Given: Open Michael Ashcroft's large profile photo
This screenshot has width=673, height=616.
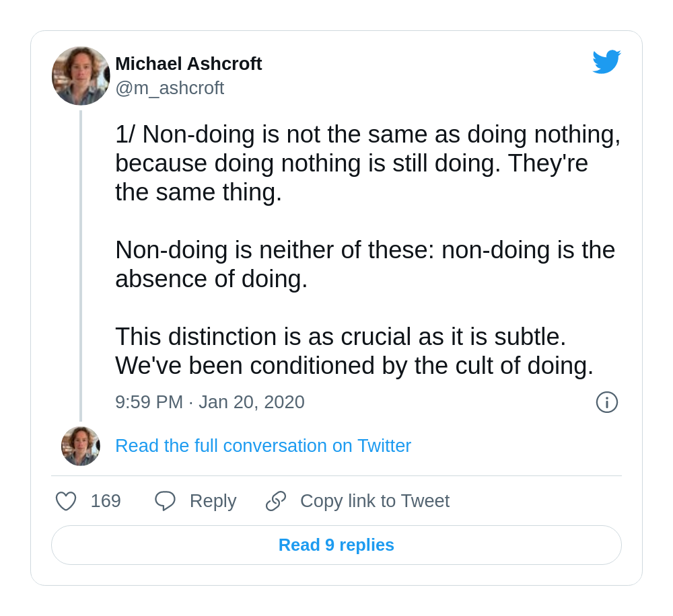Looking at the screenshot, I should click(81, 76).
